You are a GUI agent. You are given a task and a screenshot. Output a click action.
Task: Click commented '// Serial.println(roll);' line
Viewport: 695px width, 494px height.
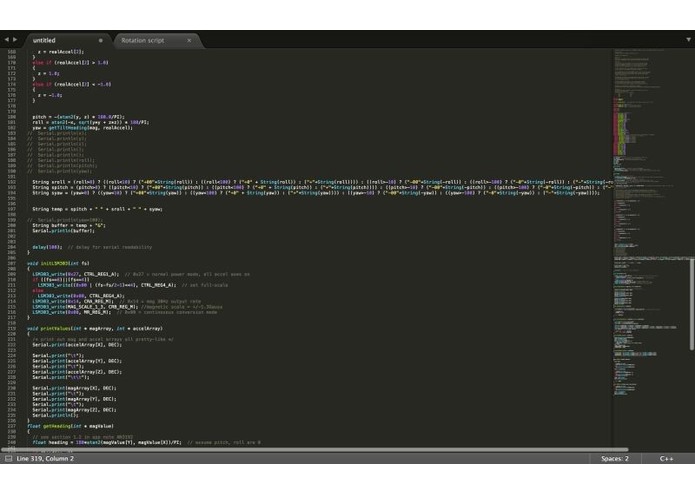61,160
